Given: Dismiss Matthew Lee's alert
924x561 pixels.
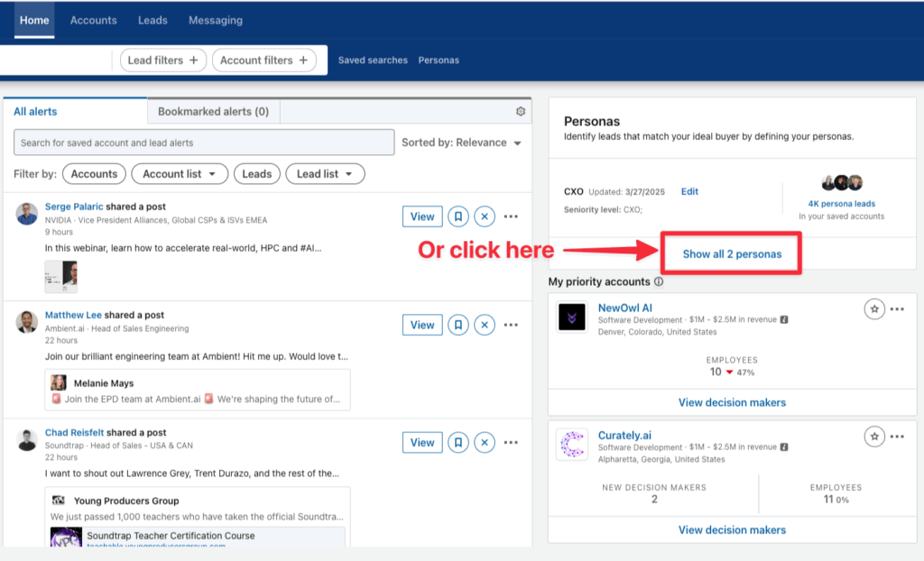Looking at the screenshot, I should [x=485, y=325].
